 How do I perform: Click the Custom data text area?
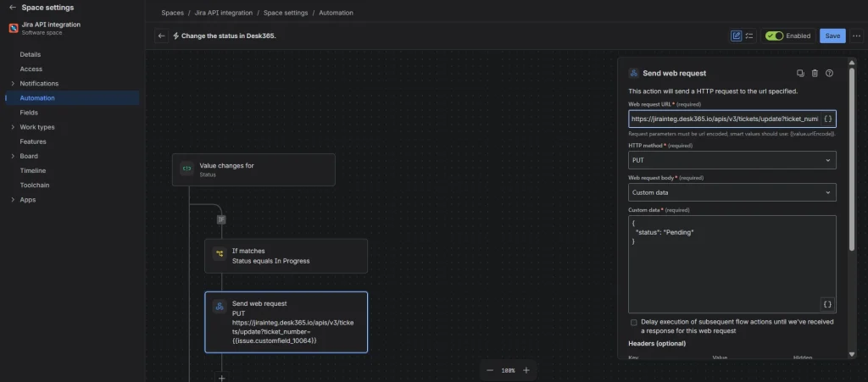coord(732,264)
